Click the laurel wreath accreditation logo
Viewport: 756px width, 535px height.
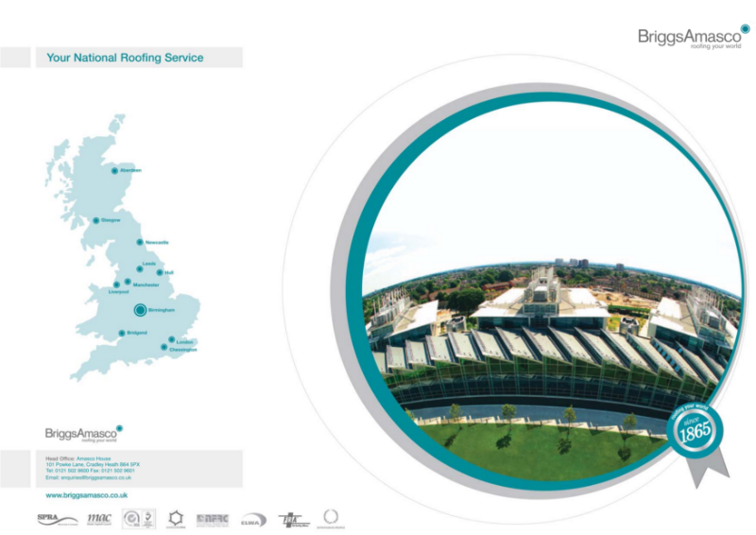(331, 519)
